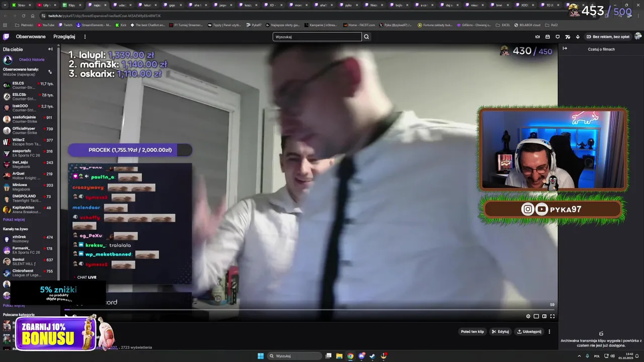Show hidden system tray icons
This screenshot has width=644, height=362.
(x=580, y=356)
